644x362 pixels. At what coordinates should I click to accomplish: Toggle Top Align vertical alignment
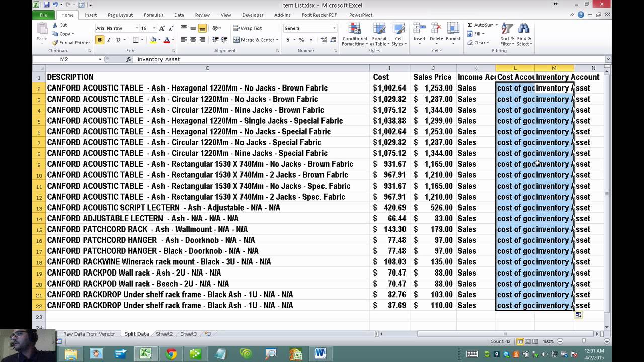[184, 28]
